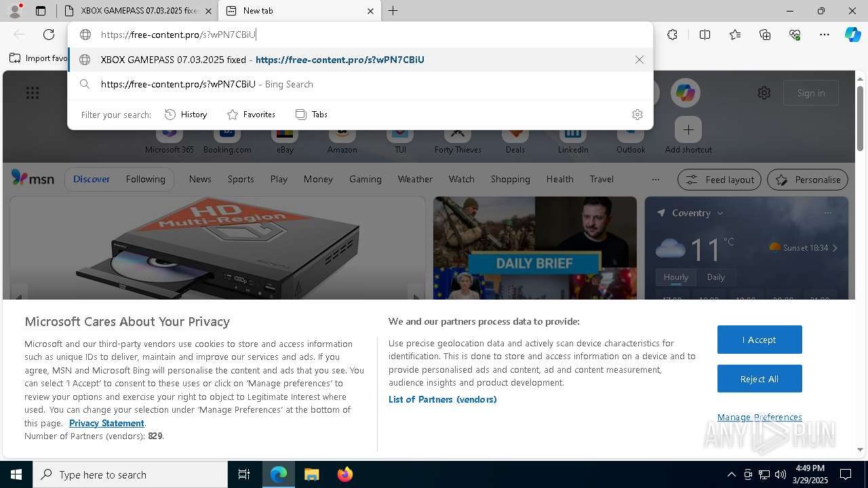Select the Following feed tab
868x488 pixels.
coord(145,179)
